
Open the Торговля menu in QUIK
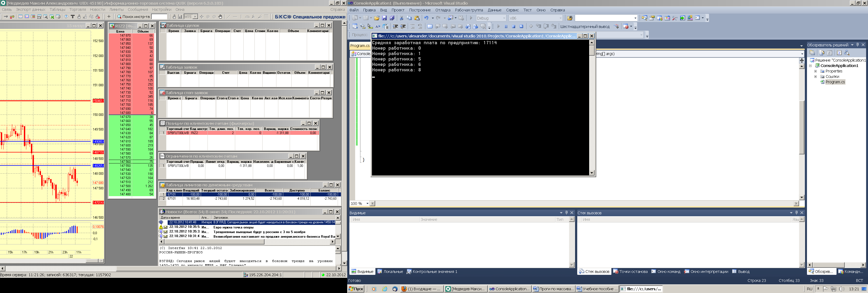78,9
